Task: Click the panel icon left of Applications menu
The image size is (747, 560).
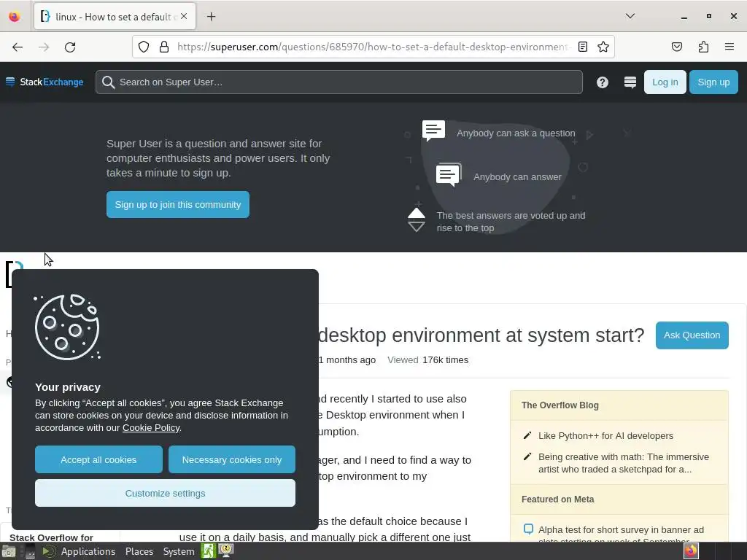Action: click(48, 551)
